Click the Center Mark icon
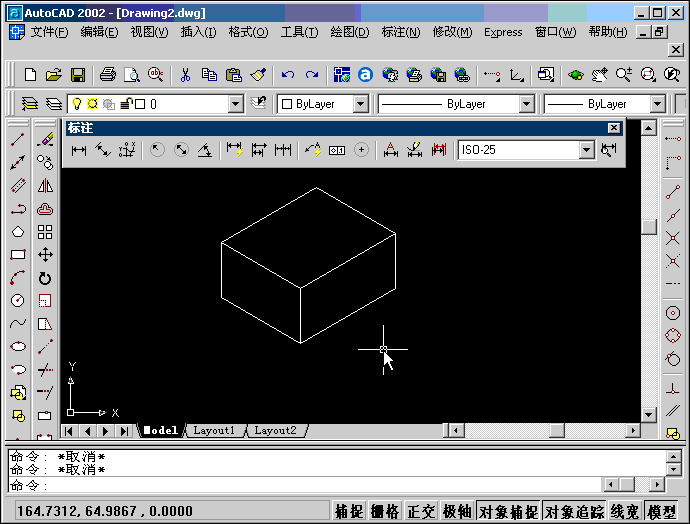This screenshot has height=524, width=690. point(361,150)
